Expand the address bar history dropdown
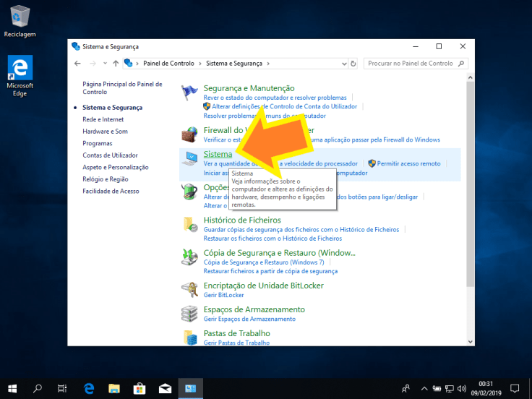 343,64
